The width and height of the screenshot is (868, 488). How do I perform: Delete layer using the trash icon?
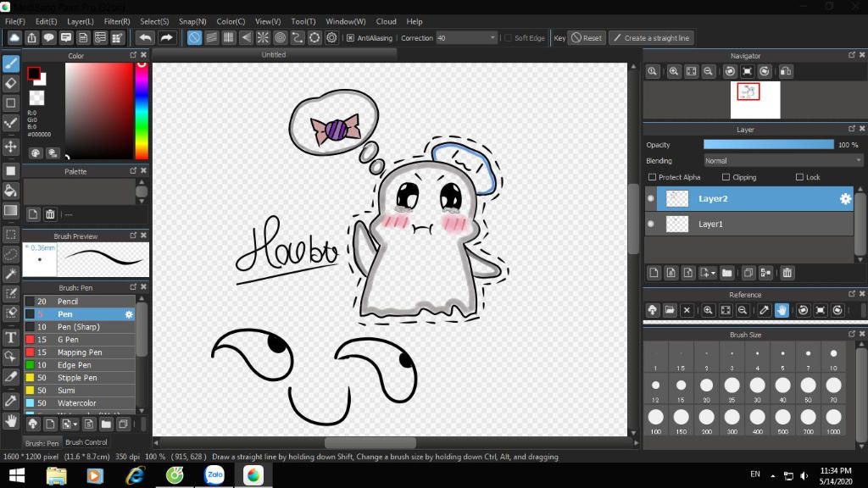click(787, 273)
